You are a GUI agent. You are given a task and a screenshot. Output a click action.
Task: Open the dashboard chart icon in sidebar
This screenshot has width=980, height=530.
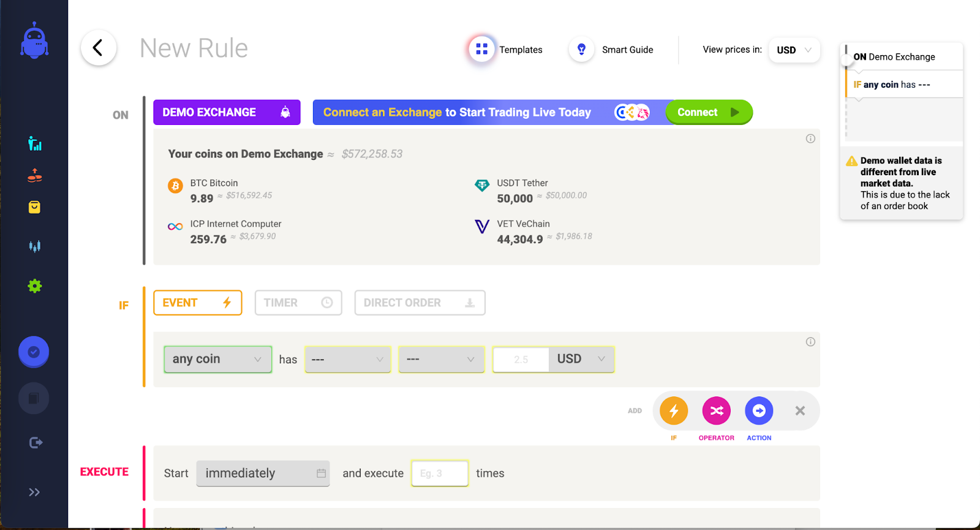[x=35, y=143]
